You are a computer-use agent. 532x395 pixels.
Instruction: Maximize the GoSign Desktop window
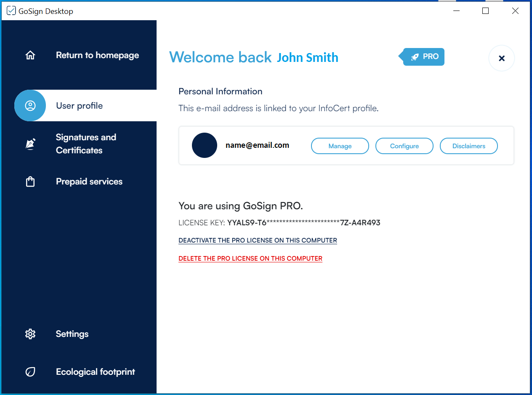pos(485,11)
